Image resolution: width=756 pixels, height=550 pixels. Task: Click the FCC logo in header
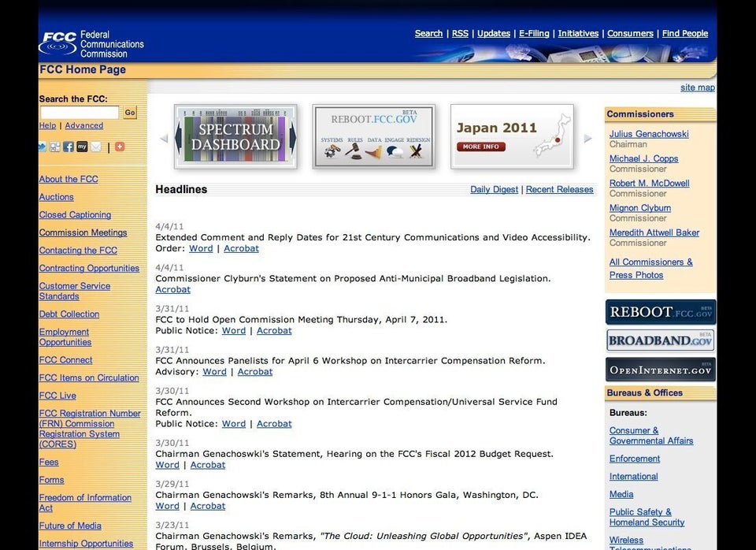coord(58,43)
